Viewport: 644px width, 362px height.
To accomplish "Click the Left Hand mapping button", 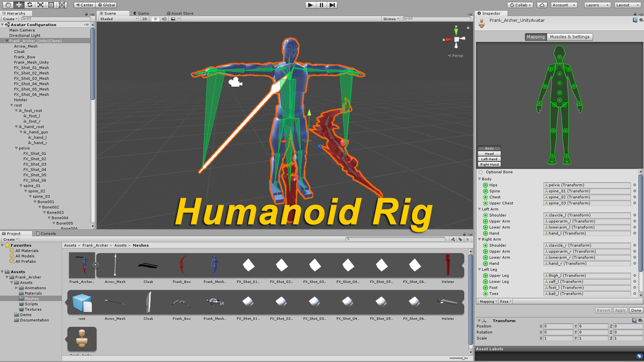I will click(x=489, y=159).
